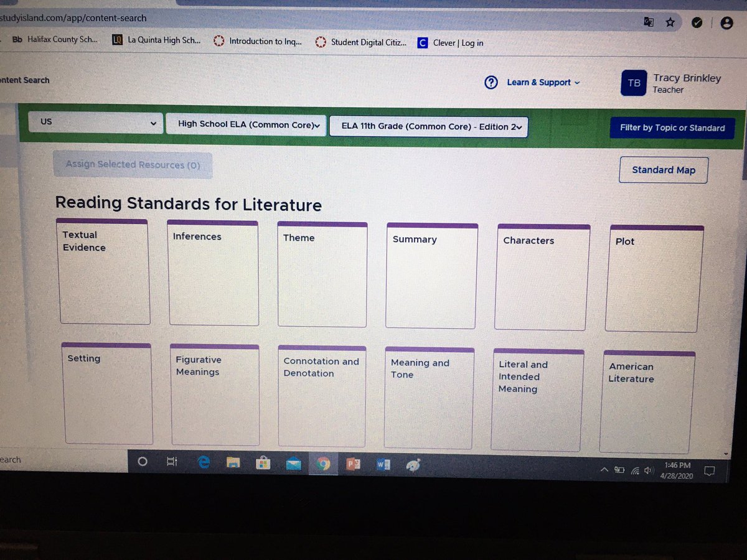Open the La Quinta High School bookmark

[x=157, y=40]
